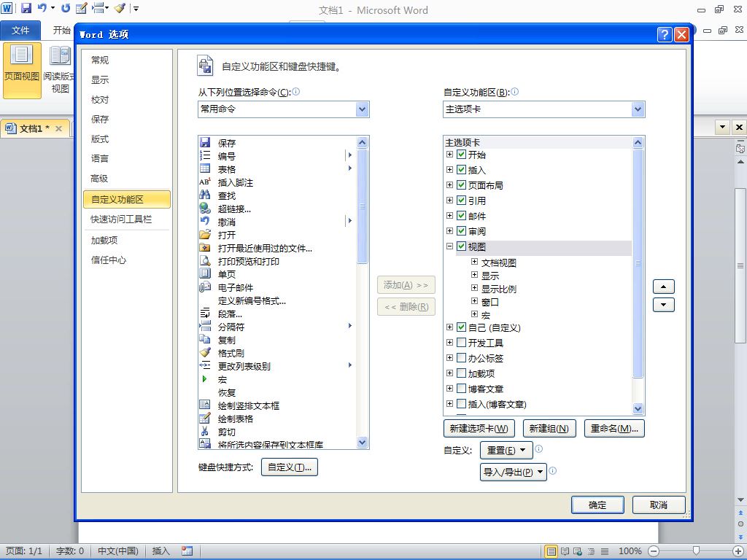Open the 快速访问工具栏 options category
The width and height of the screenshot is (747, 560).
[x=121, y=219]
